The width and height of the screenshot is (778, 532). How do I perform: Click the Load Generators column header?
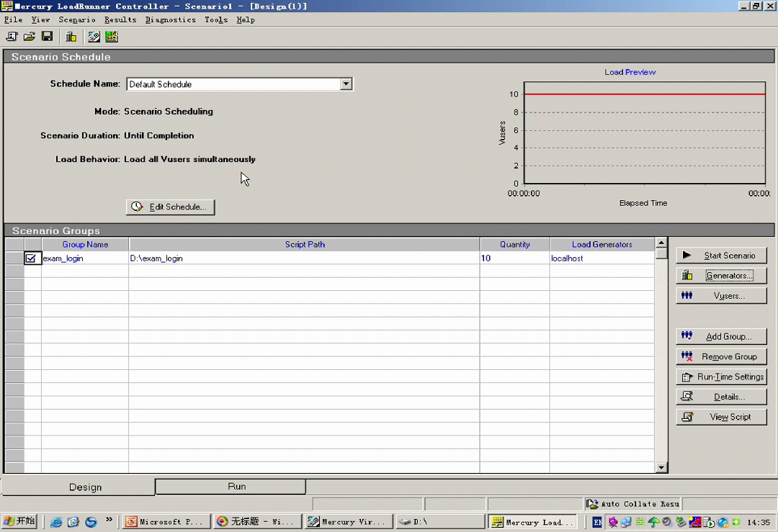pyautogui.click(x=602, y=245)
